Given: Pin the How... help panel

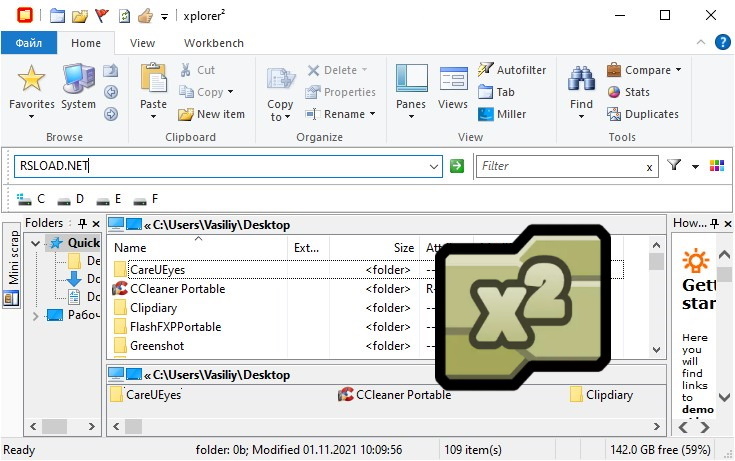Looking at the screenshot, I should (x=714, y=223).
